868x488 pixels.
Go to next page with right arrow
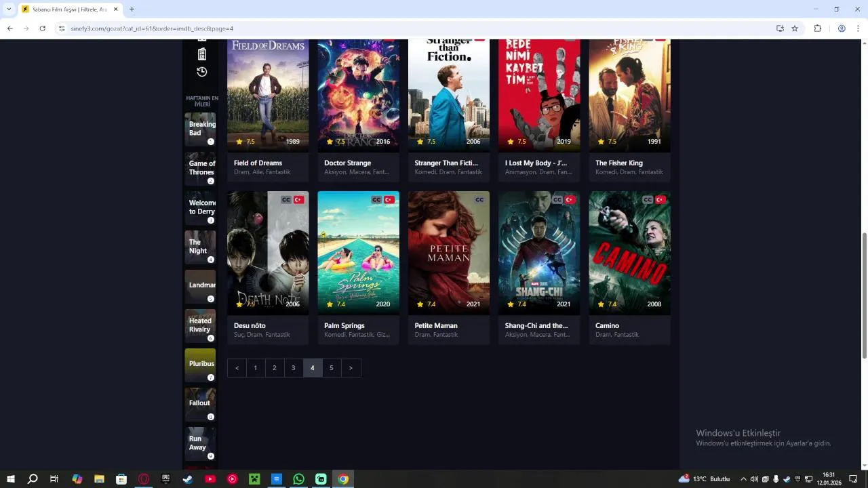351,368
